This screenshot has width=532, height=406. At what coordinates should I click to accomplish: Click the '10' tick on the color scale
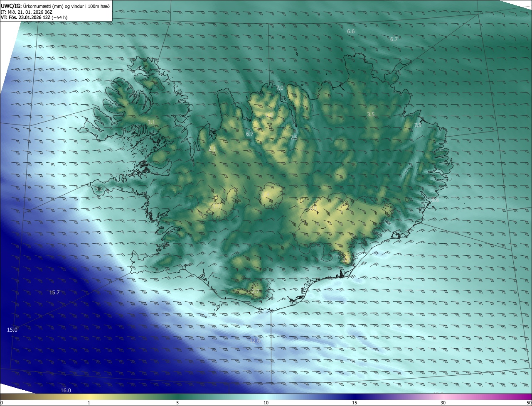click(266, 403)
